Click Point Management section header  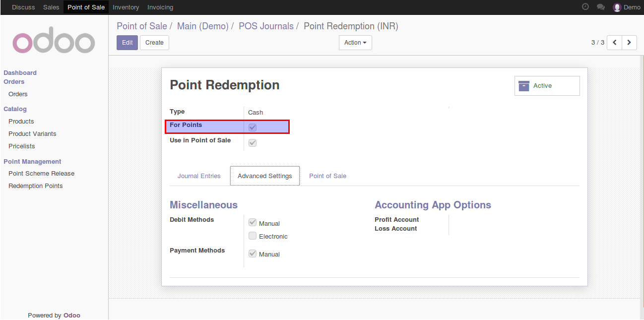[32, 162]
